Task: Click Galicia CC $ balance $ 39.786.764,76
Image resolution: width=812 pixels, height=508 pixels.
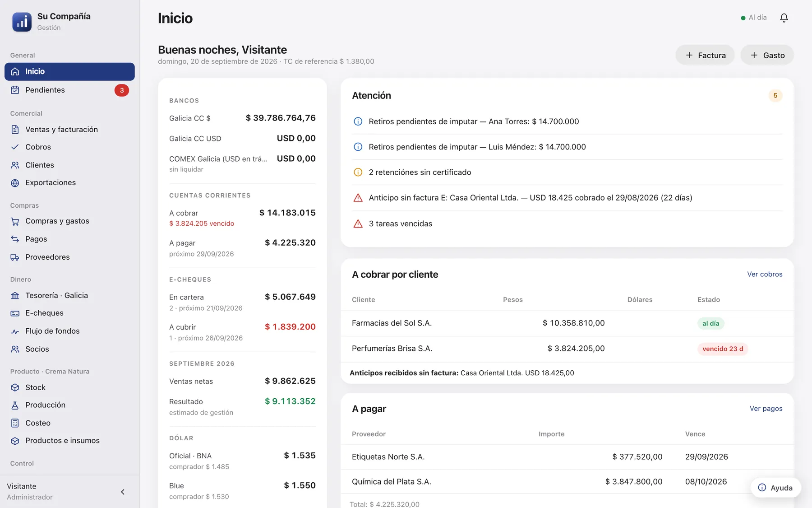Action: (281, 118)
